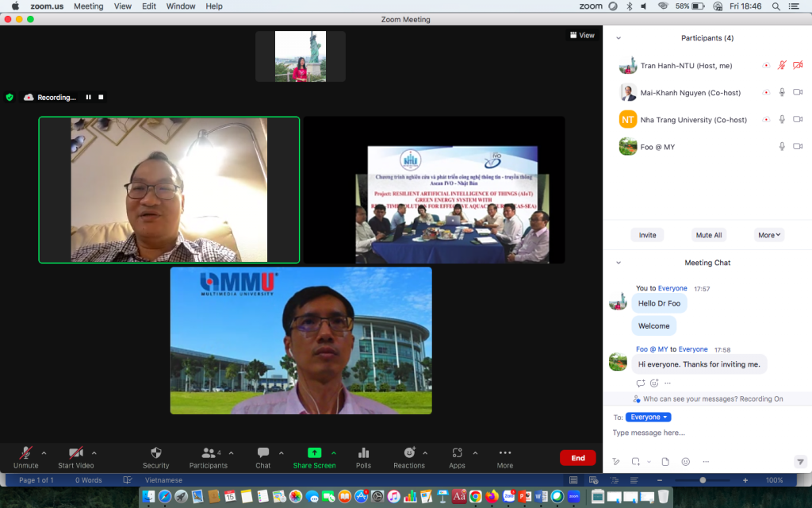
Task: Toggle Tran Hanh-NTU muted microphone
Action: click(782, 65)
